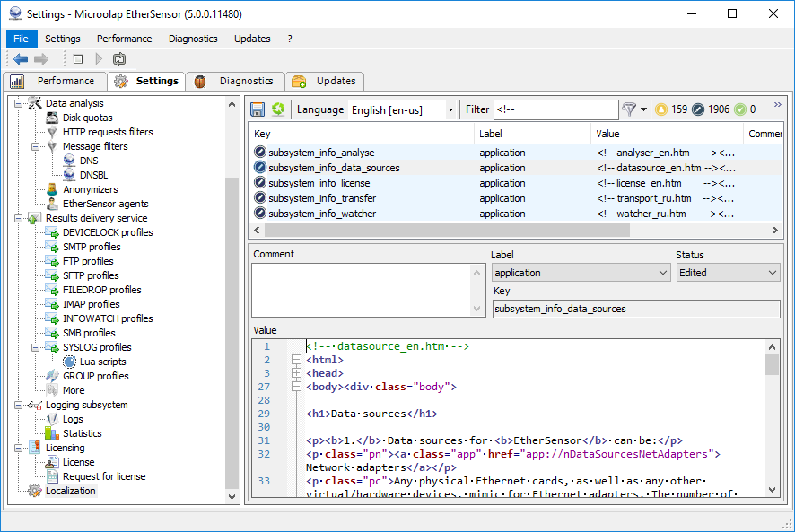Fold the html block on line 2
Image resolution: width=795 pixels, height=532 pixels.
[x=297, y=360]
